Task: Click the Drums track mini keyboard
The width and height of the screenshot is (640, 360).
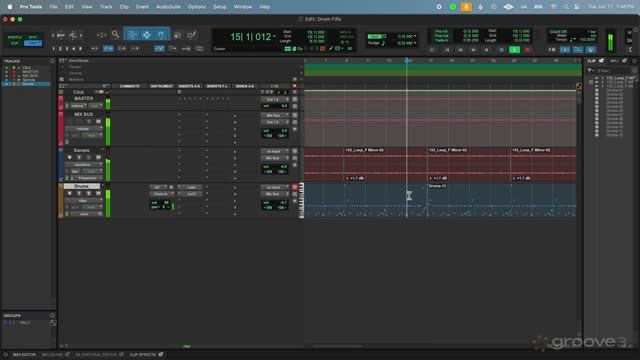Action: 302,200
